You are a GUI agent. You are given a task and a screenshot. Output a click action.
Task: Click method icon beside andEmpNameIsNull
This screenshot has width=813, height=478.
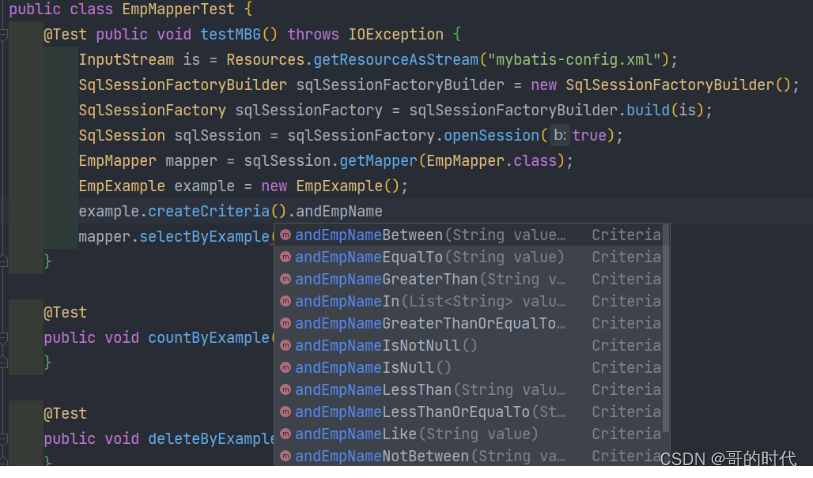pos(285,368)
